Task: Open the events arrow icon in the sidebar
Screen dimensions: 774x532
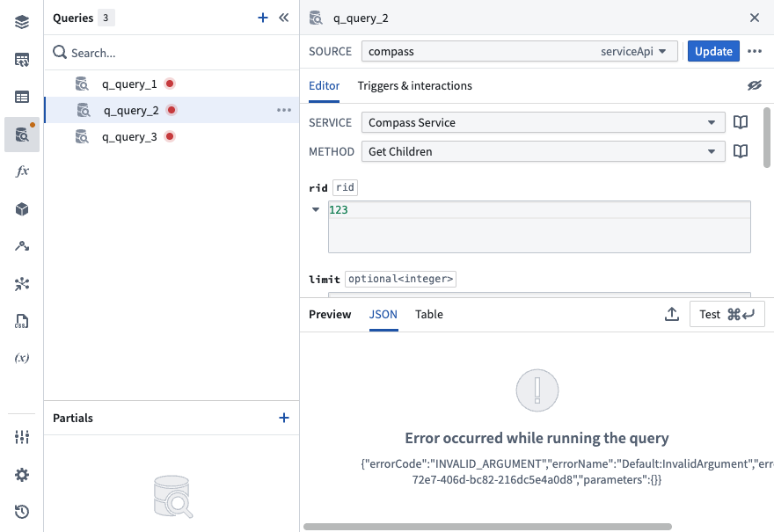Action: (x=22, y=245)
